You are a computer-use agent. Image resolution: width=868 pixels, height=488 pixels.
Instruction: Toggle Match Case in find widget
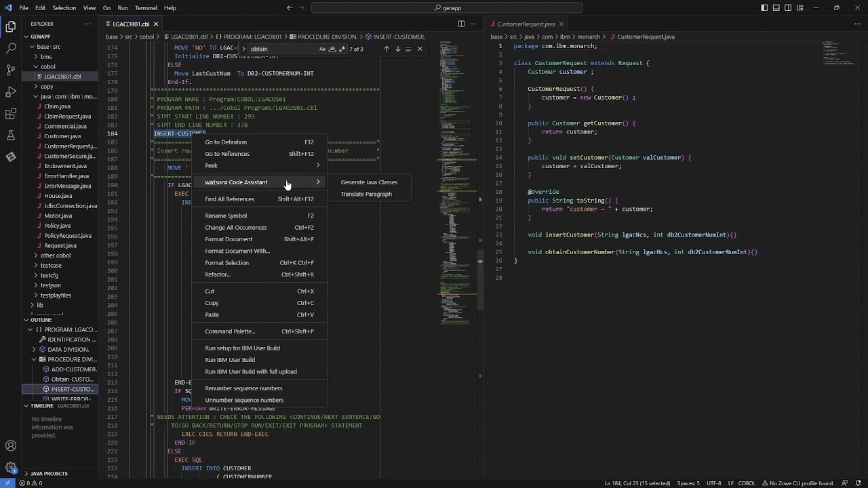[322, 49]
